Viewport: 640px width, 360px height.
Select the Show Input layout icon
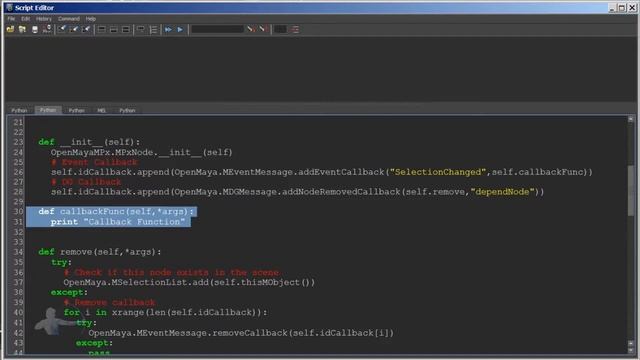(113, 29)
